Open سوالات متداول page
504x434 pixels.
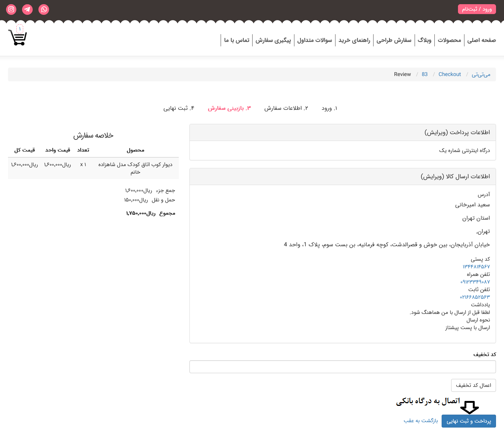315,40
